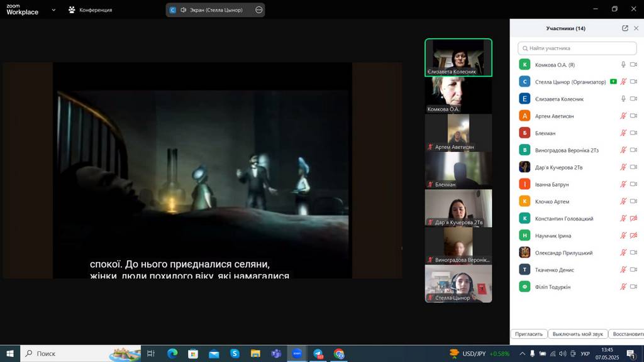The image size is (644, 362).
Task: Open the USD/JPY taskbar widget
Action: (479, 353)
